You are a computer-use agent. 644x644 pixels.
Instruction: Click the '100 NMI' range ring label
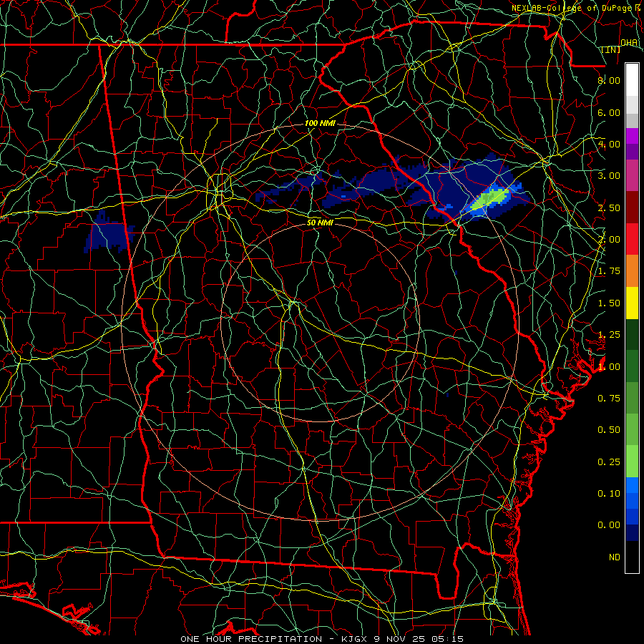point(320,123)
